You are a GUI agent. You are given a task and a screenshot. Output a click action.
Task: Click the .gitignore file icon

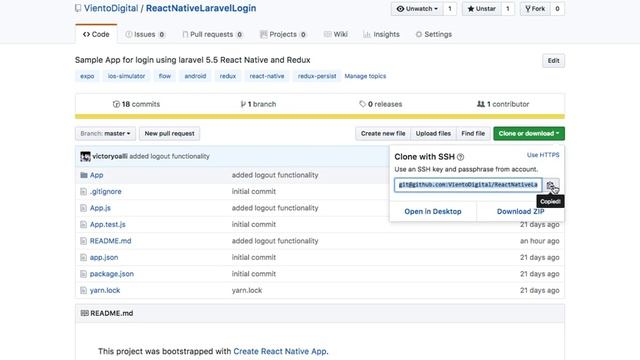coord(84,191)
